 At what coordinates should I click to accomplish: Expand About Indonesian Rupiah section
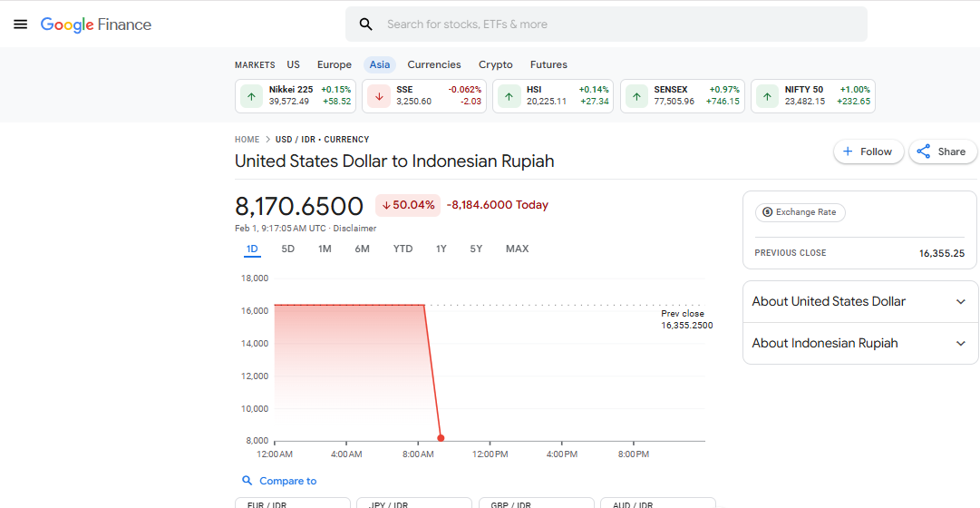(x=961, y=344)
